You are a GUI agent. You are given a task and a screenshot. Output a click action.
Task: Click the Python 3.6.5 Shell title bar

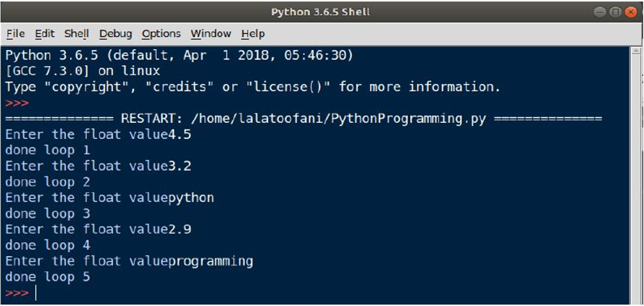(x=320, y=12)
